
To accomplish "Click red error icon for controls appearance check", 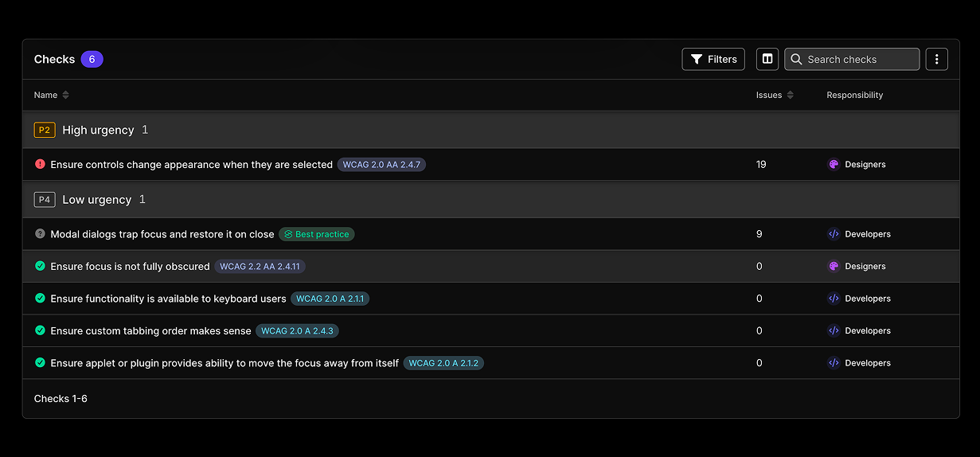I will 40,164.
